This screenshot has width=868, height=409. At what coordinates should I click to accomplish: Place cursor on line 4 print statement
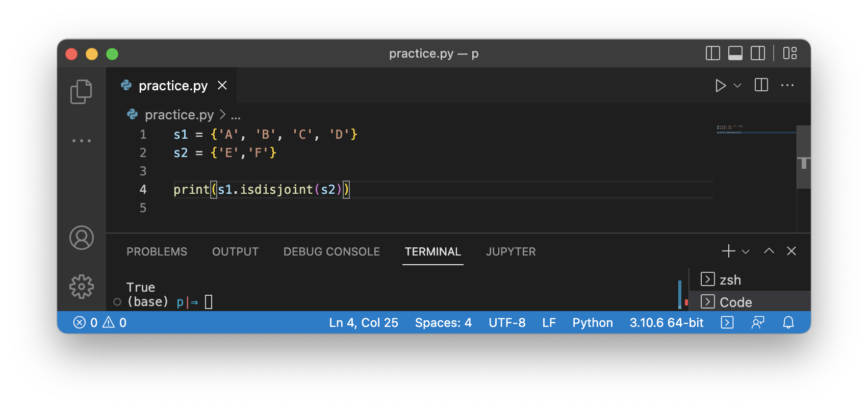261,190
